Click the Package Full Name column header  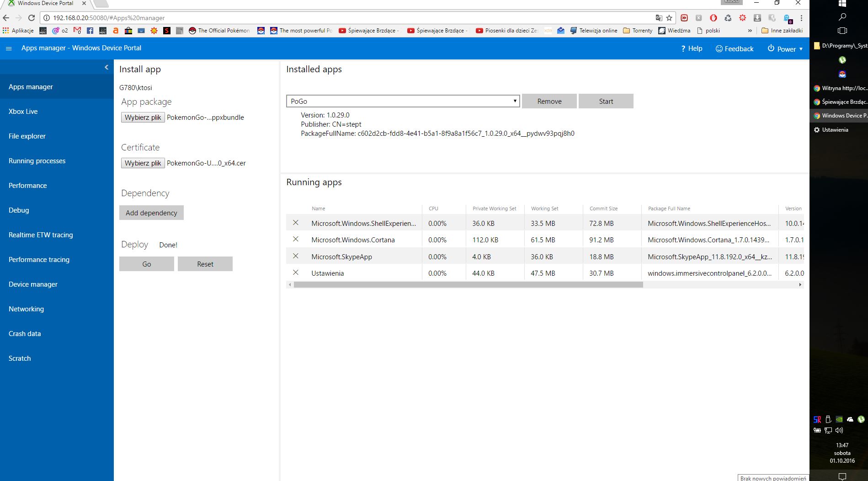[x=669, y=208]
